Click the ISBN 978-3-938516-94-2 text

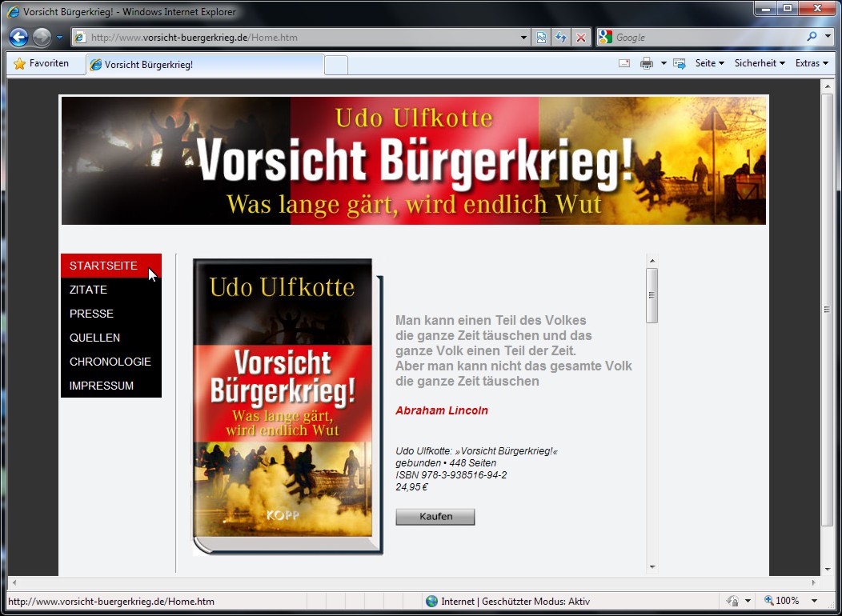451,475
